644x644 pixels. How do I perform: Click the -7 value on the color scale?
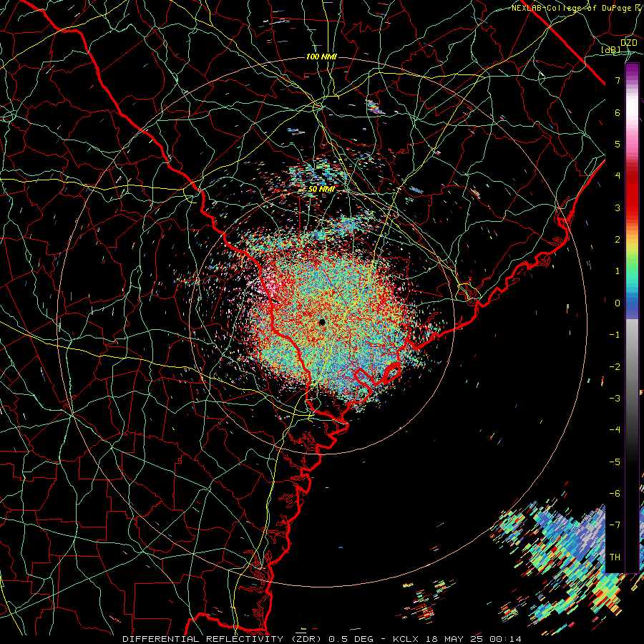click(615, 525)
